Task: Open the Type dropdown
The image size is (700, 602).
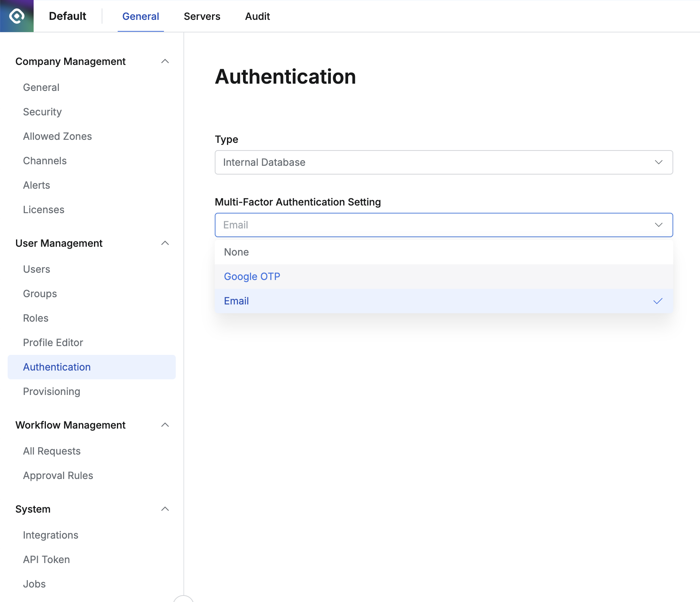Action: (443, 162)
